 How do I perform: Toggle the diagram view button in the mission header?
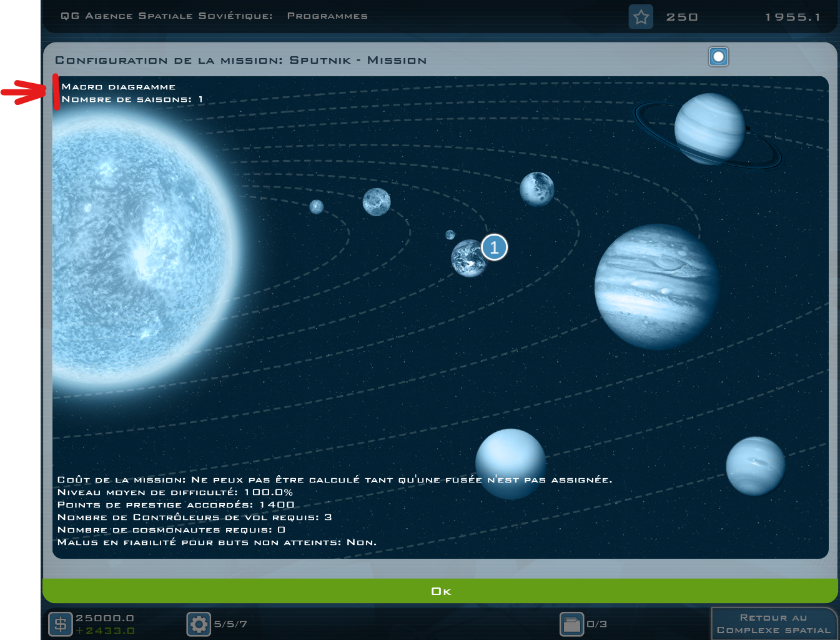[719, 57]
